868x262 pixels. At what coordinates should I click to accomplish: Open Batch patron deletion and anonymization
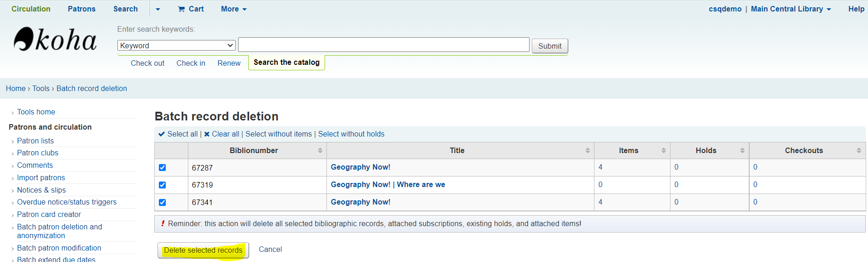click(59, 231)
